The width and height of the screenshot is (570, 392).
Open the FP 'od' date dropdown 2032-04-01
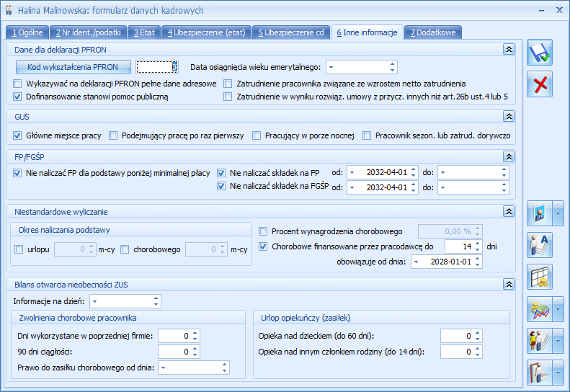(352, 173)
